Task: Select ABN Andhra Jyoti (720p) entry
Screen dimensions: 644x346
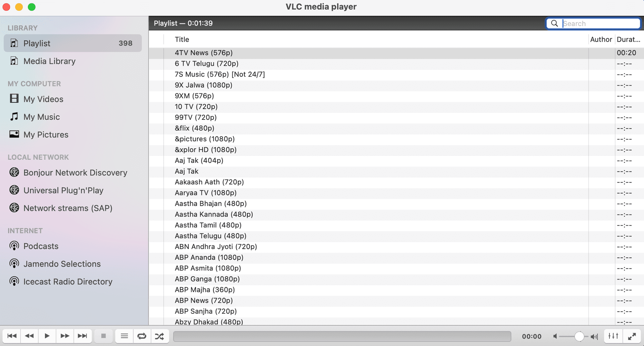Action: 396,247
